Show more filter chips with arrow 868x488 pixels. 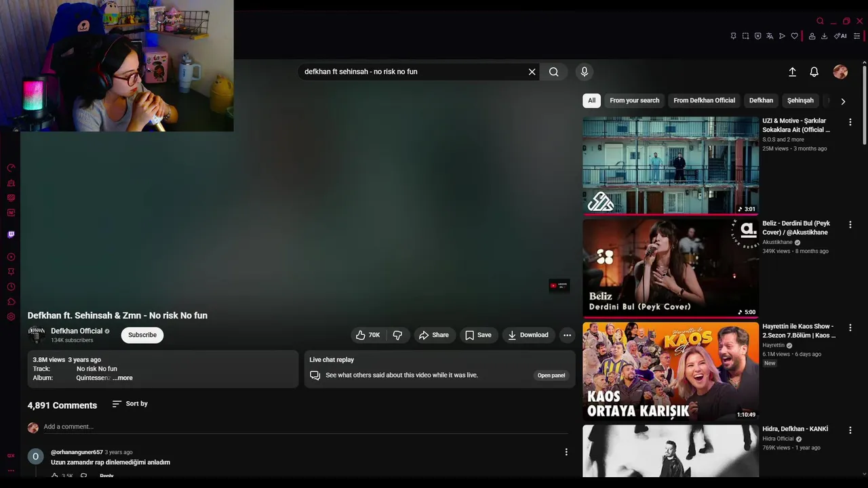pos(843,101)
